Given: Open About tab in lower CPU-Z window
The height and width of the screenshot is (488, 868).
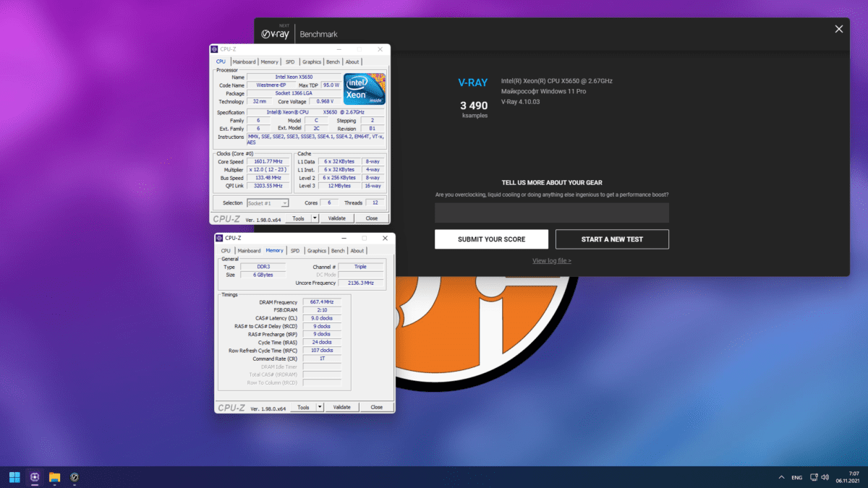Looking at the screenshot, I should 357,251.
